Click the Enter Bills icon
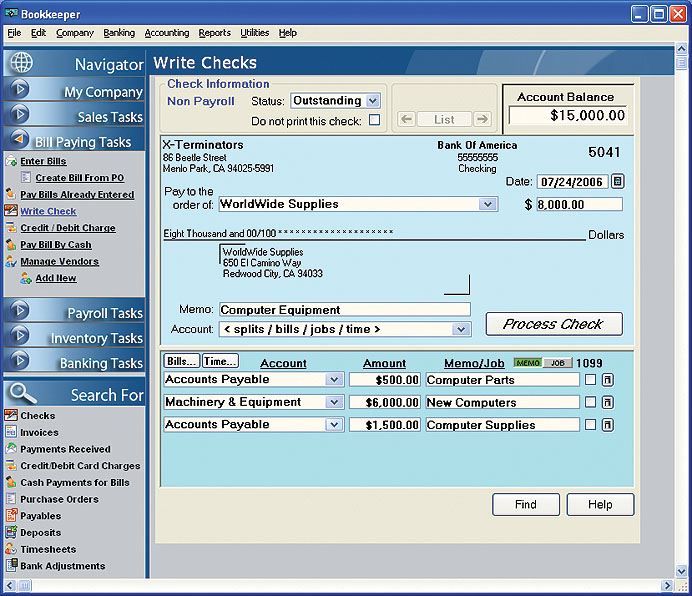Viewport: 692px width, 596px height. click(11, 161)
